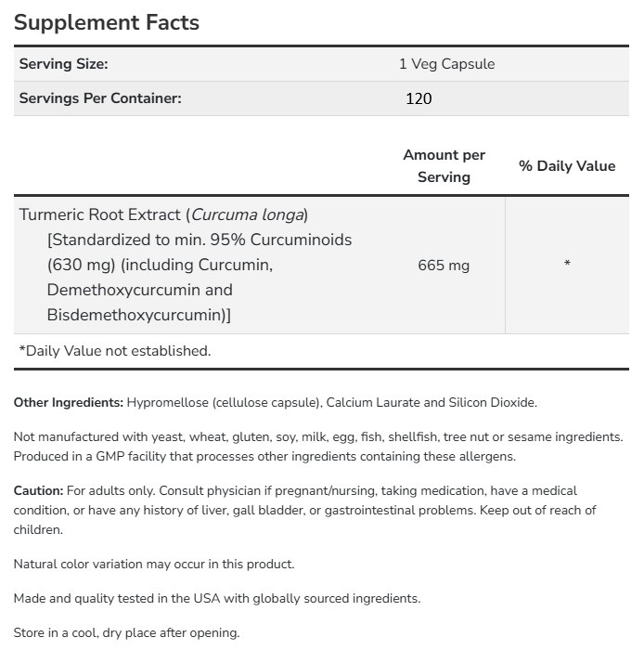
Task: Click the % Daily Value column header
Action: (567, 165)
